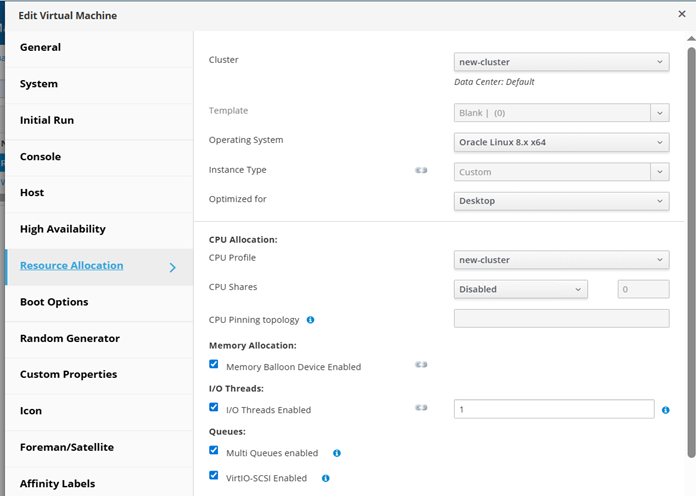Click link icon beside Instance Type
Image resolution: width=696 pixels, height=496 pixels.
(421, 171)
